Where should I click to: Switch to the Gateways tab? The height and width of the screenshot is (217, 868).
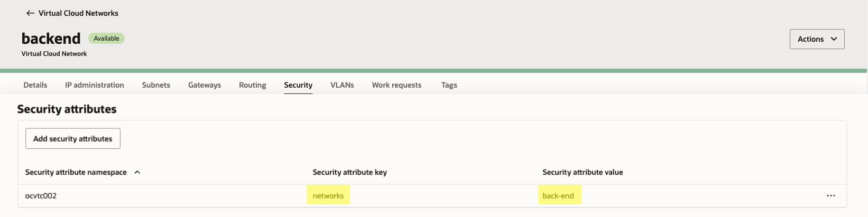(x=205, y=85)
